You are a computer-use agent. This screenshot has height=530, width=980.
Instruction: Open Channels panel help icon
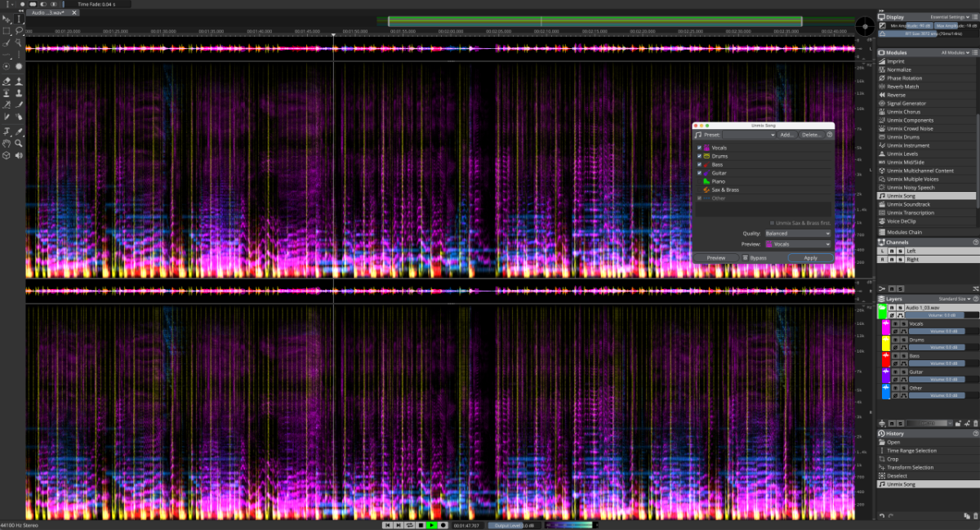click(975, 243)
